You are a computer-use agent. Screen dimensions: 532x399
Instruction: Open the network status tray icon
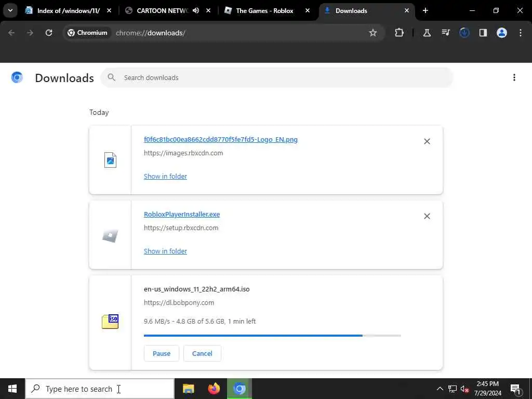click(453, 389)
